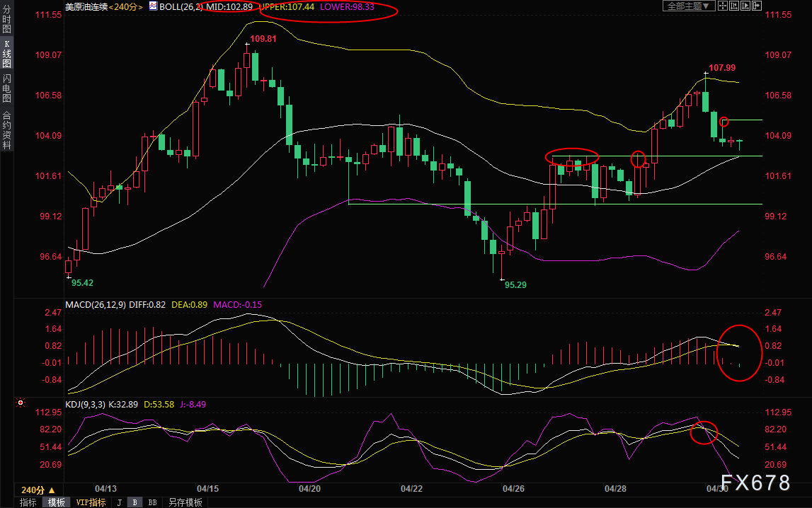The image size is (812, 508).
Task: Click the right-arrow panel icon in top toolbar
Action: point(757,6)
